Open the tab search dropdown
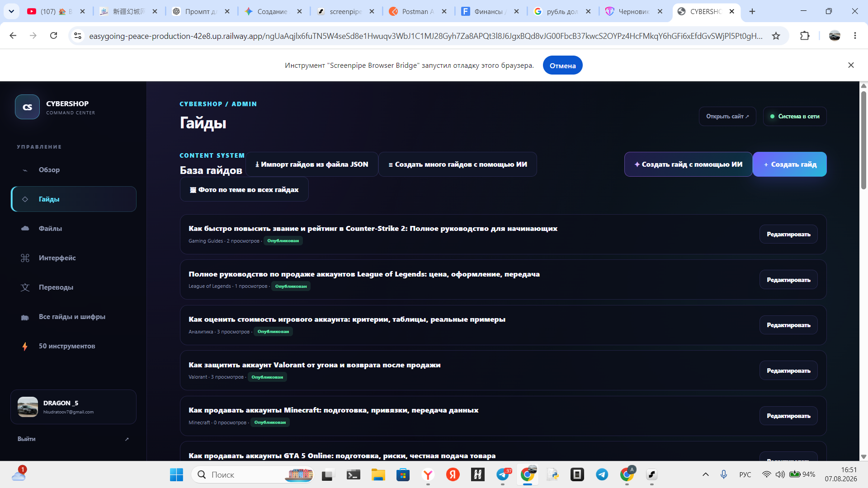This screenshot has height=488, width=868. pos(11,11)
